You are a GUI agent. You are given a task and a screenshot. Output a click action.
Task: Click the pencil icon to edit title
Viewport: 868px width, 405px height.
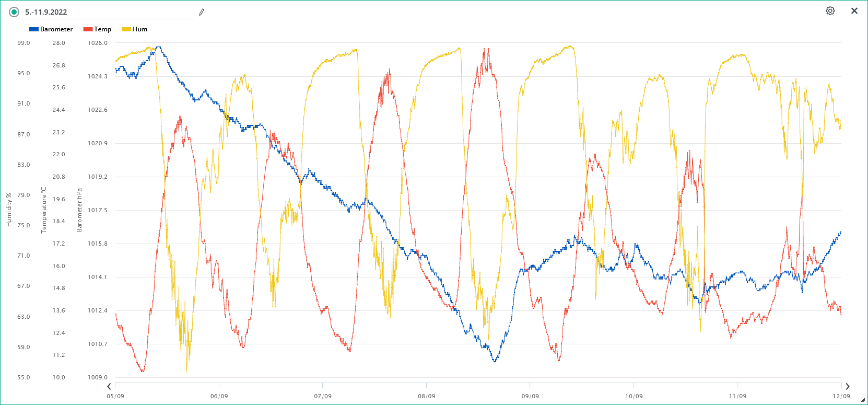point(202,12)
